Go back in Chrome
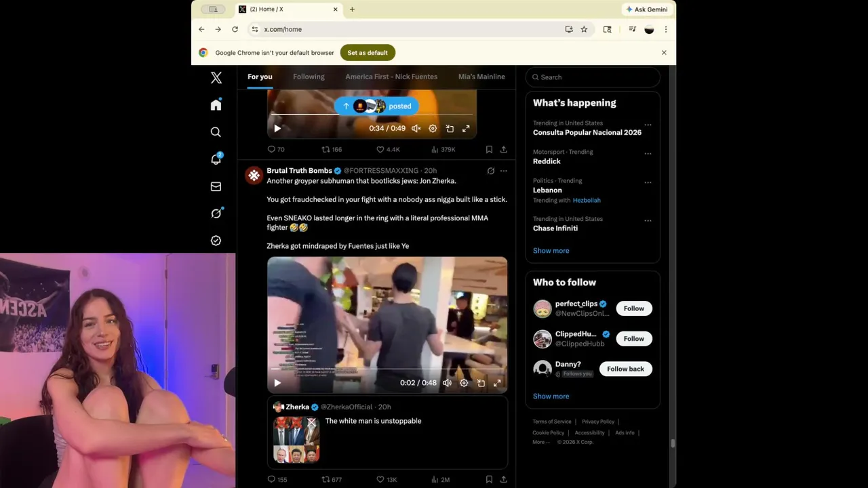Image resolution: width=868 pixels, height=488 pixels. tap(201, 29)
